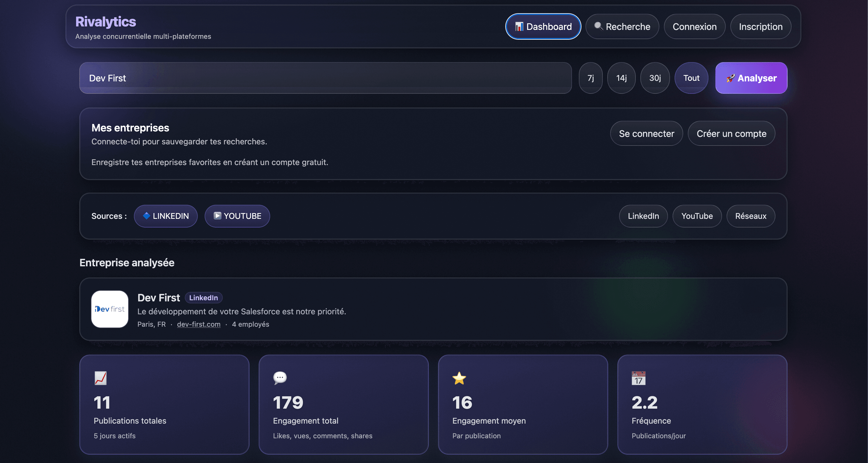Select the 30j period filter

[655, 78]
